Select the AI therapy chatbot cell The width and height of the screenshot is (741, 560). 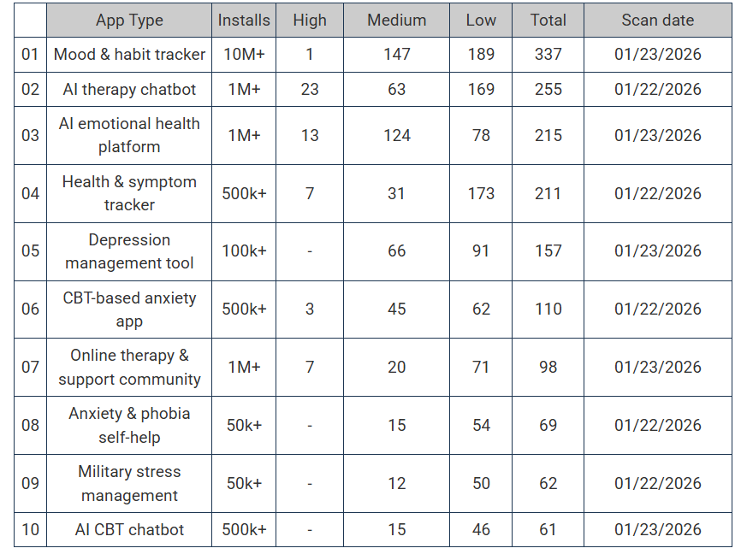tap(129, 90)
